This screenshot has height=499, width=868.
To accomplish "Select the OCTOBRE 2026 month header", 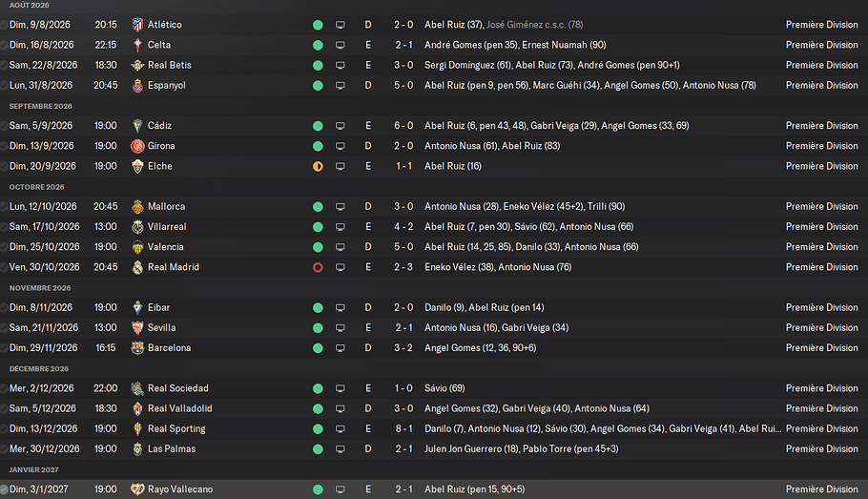I will pyautogui.click(x=36, y=187).
